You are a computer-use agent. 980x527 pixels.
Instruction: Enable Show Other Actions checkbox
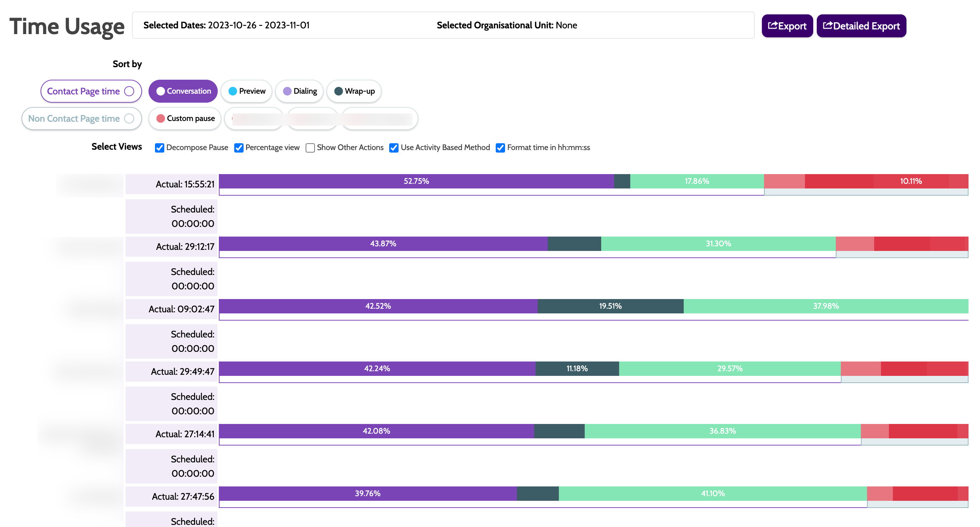coord(310,148)
